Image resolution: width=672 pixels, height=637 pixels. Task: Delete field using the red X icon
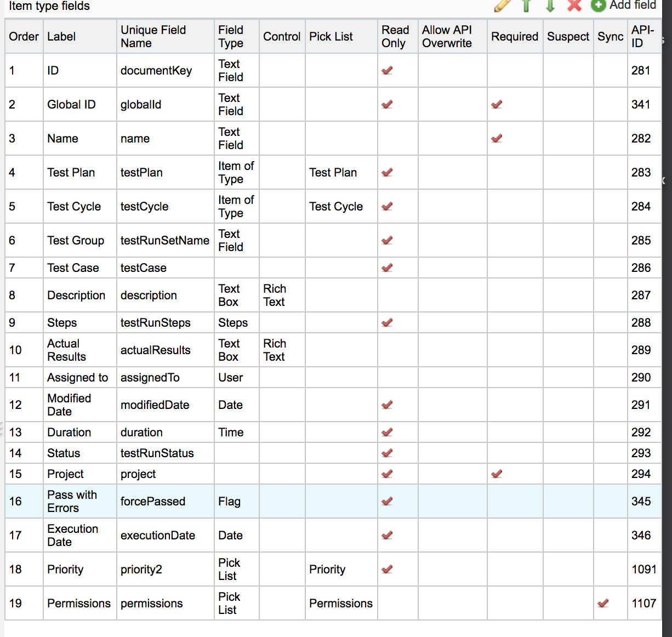(x=574, y=5)
